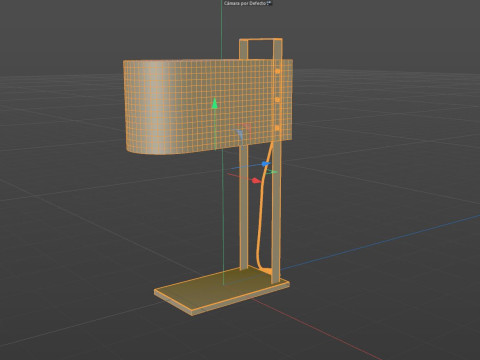Viewport: 480px width, 360px height.
Task: Grab the green Y-axis gizmo arrowhead
Action: click(x=215, y=103)
